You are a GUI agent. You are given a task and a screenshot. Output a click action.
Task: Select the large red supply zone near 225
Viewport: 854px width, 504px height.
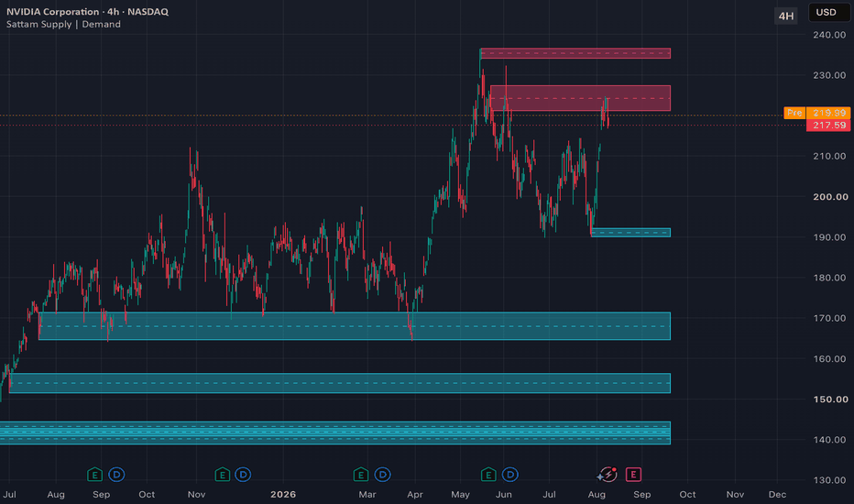coord(580,98)
